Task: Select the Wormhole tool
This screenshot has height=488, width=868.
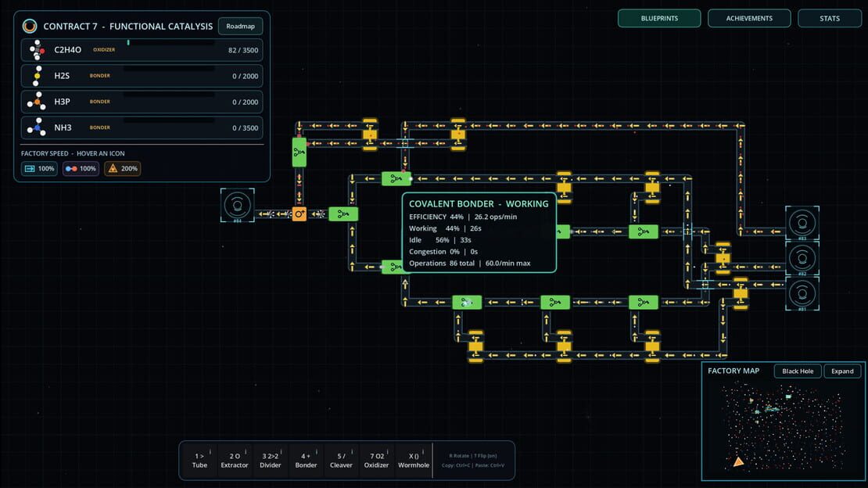Action: click(x=414, y=461)
